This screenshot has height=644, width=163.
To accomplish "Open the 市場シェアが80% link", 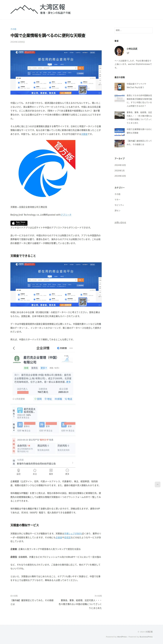I will [73, 533].
